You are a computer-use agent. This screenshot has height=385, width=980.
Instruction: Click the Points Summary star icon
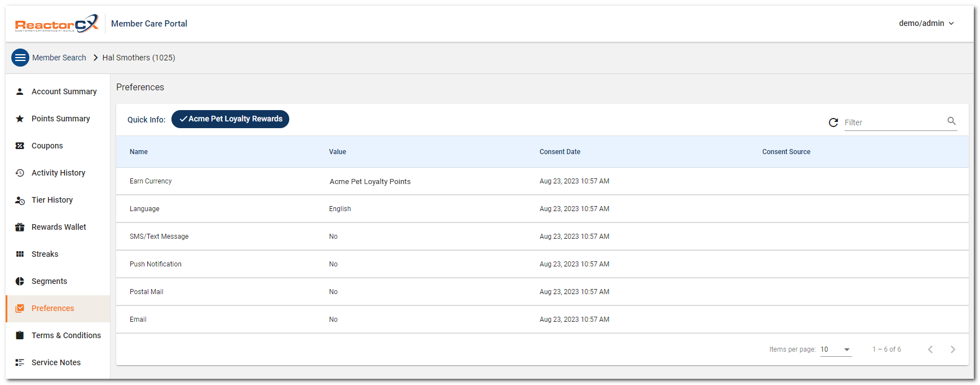(20, 119)
